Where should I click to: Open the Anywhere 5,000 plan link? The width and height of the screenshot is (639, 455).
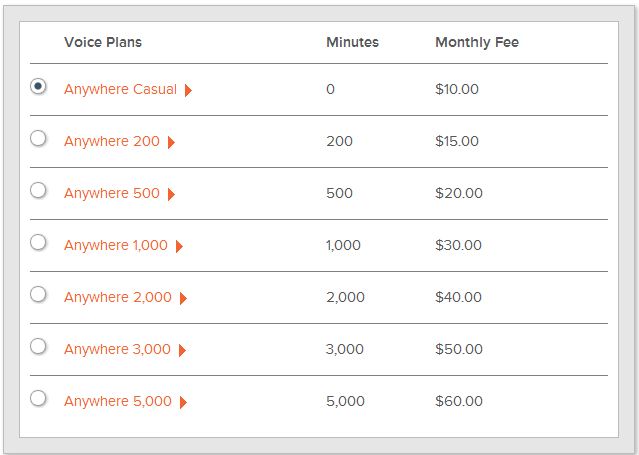118,401
